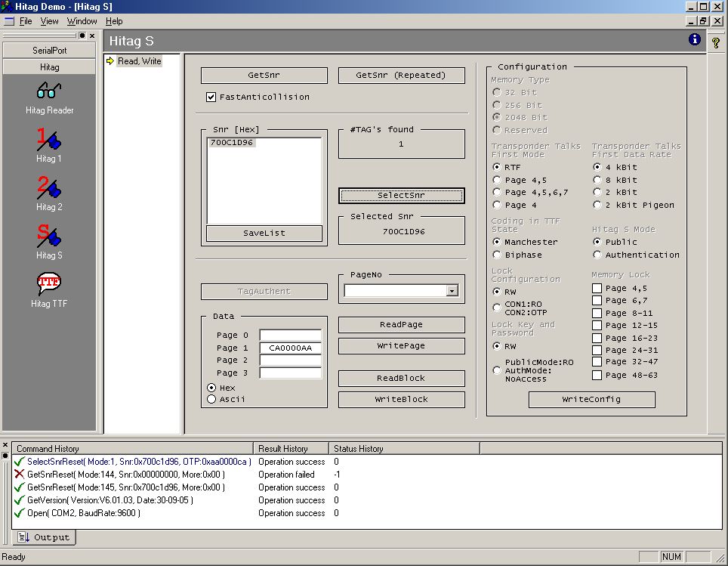Select the 8 kBit data rate

click(x=597, y=180)
